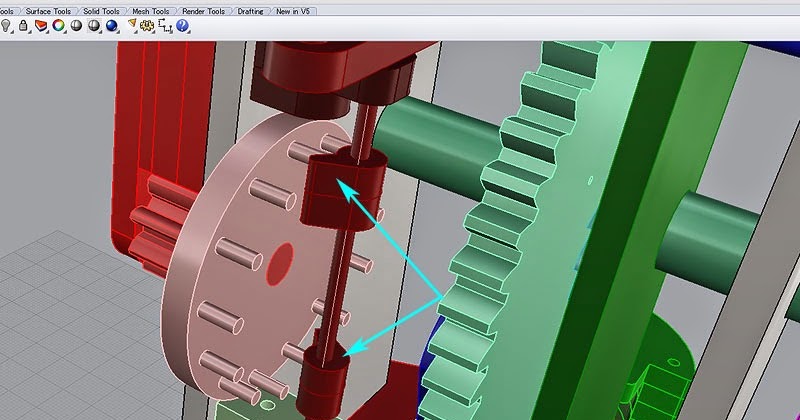Click the orange cone arrow toolbar icon
800x420 pixels.
132,24
